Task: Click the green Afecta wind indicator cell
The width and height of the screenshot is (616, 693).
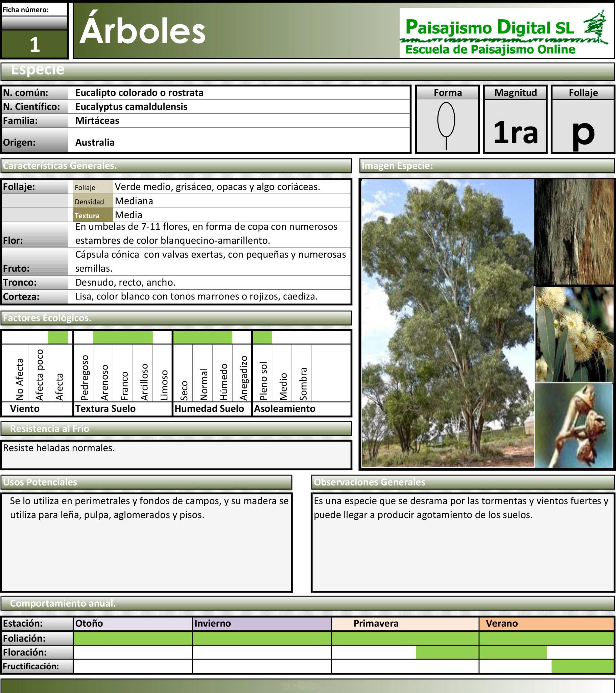Action: tap(58, 337)
